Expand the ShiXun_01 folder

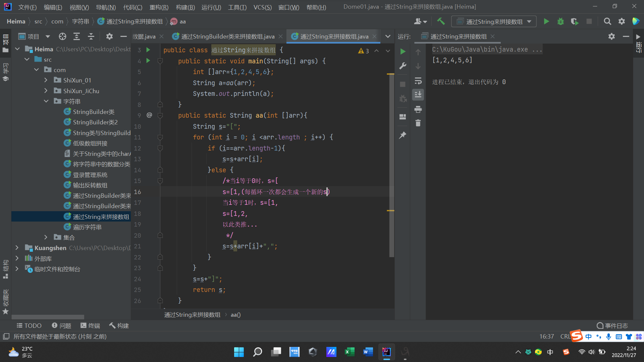tap(46, 80)
